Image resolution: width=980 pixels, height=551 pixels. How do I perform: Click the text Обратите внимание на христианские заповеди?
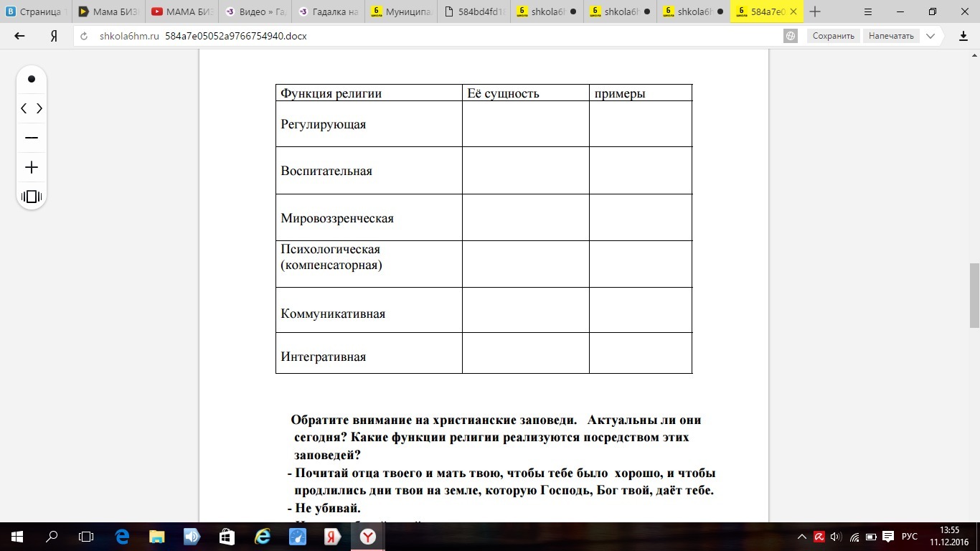pos(434,420)
